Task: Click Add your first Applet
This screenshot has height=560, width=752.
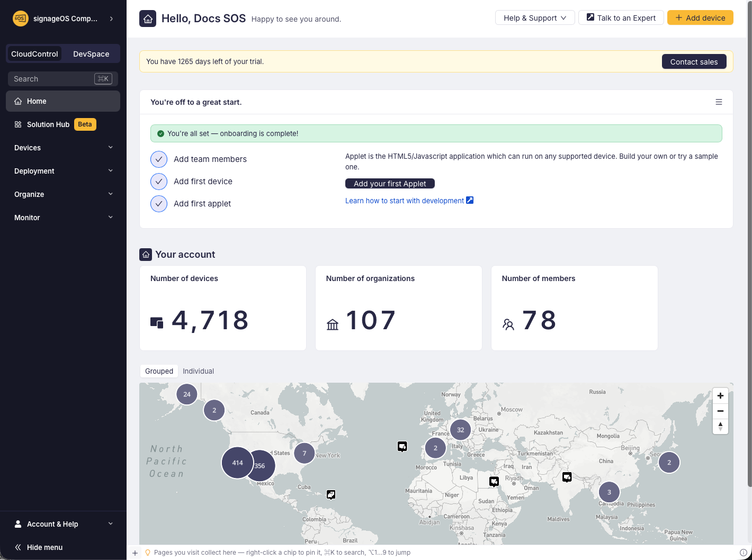Action: [x=390, y=184]
